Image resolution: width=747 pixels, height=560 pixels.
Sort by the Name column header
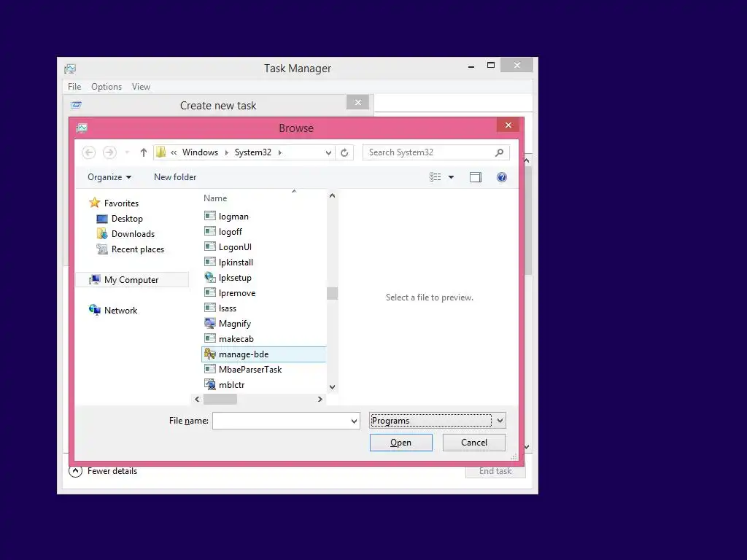(215, 198)
